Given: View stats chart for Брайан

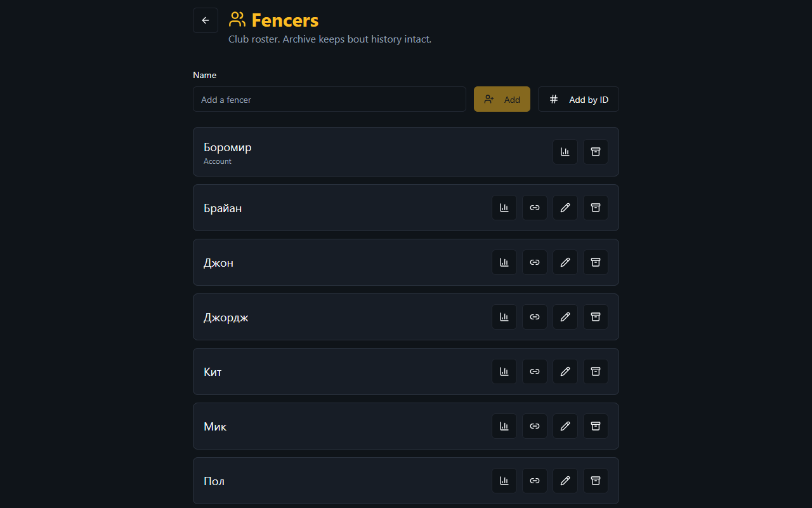Looking at the screenshot, I should (504, 208).
